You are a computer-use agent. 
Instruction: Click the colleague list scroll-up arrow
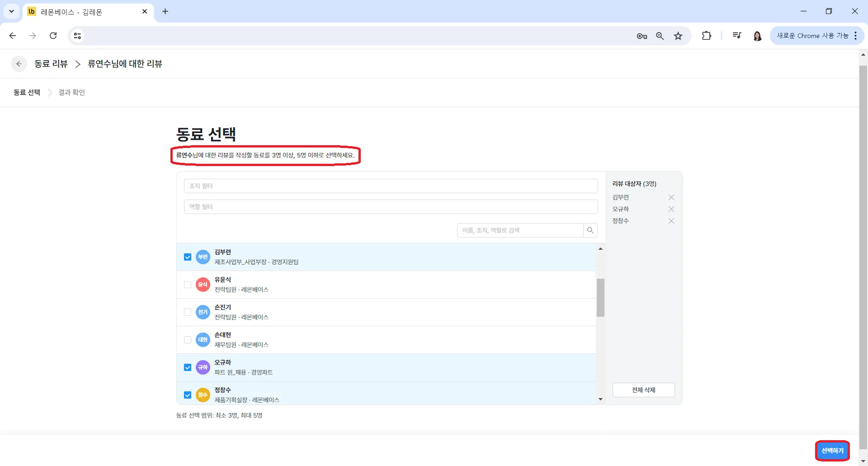(x=600, y=248)
